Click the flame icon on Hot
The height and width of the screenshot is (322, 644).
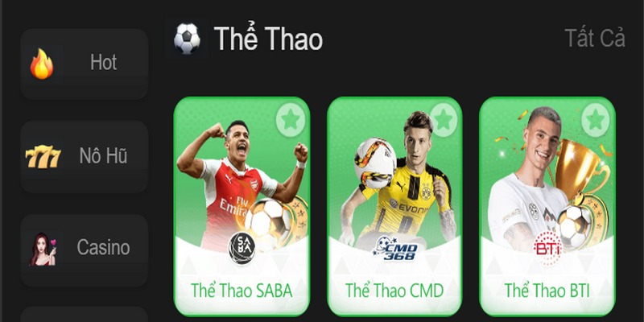point(42,64)
